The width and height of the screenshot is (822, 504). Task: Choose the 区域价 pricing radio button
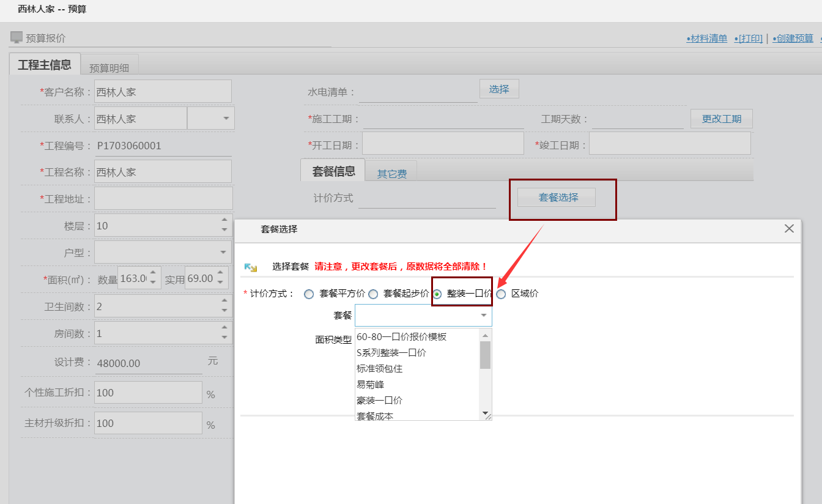pos(502,294)
